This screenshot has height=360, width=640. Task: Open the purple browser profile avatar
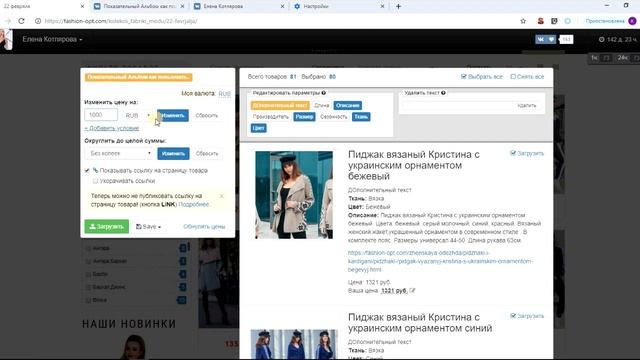coord(632,21)
